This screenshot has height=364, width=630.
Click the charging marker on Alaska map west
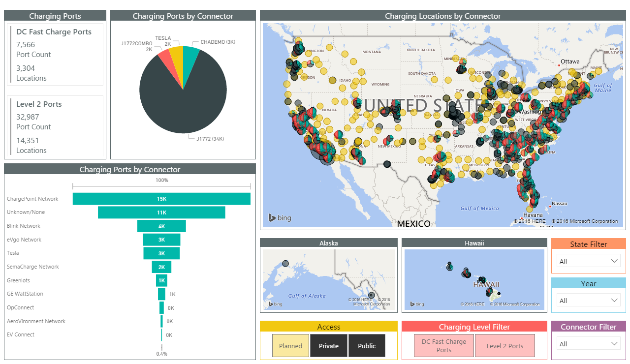coord(285,264)
